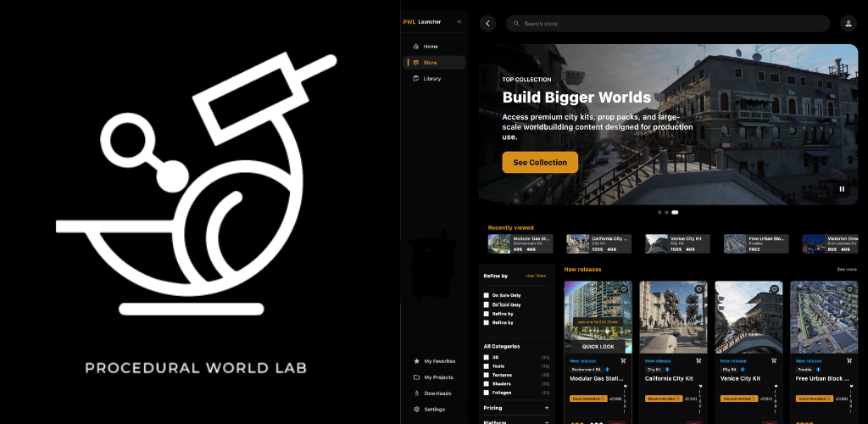Open recently viewed Free Urban Block item
Viewport: 868px width, 424px height.
(x=756, y=244)
